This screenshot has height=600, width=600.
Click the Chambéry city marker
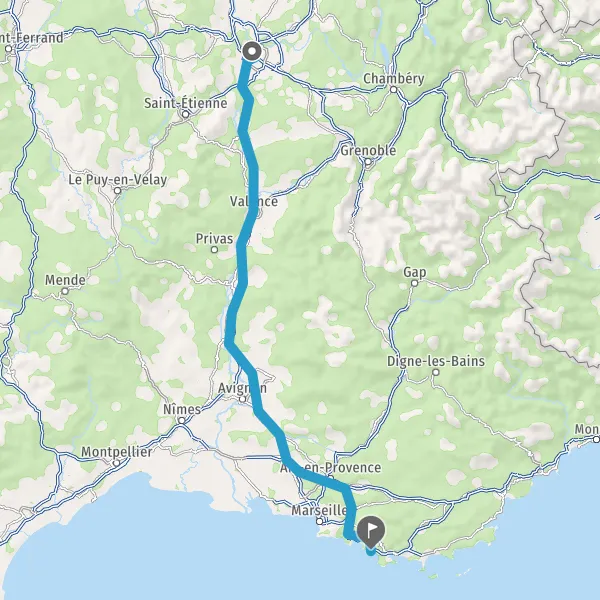(393, 90)
